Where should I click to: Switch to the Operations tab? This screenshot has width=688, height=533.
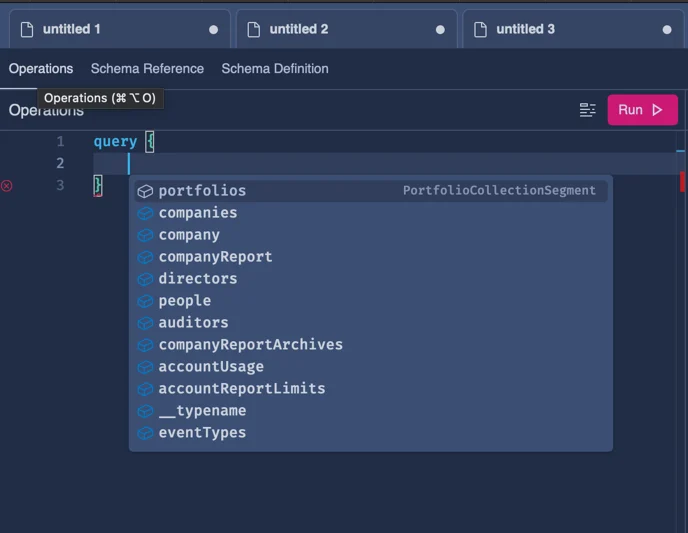click(41, 69)
